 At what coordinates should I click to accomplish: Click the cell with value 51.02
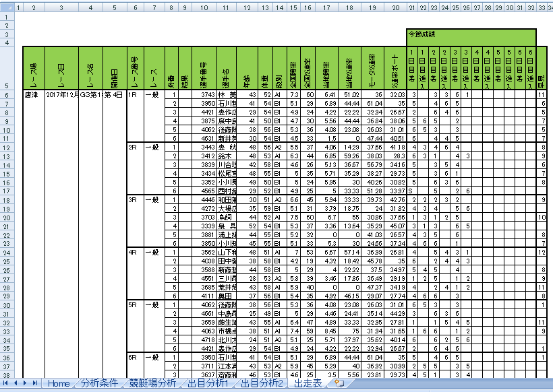tap(349, 95)
